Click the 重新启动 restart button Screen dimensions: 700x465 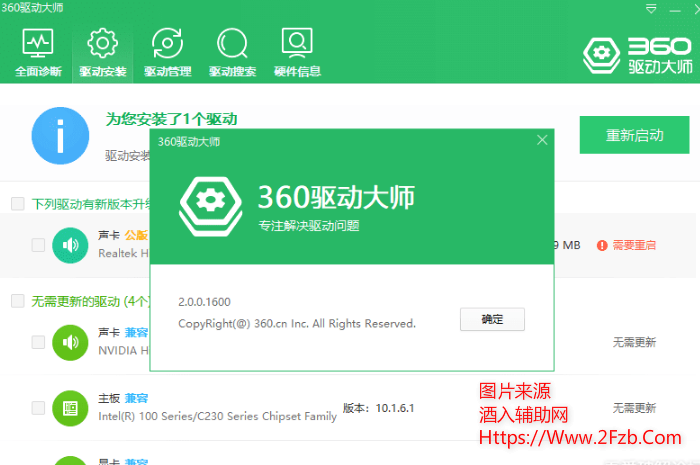(634, 135)
